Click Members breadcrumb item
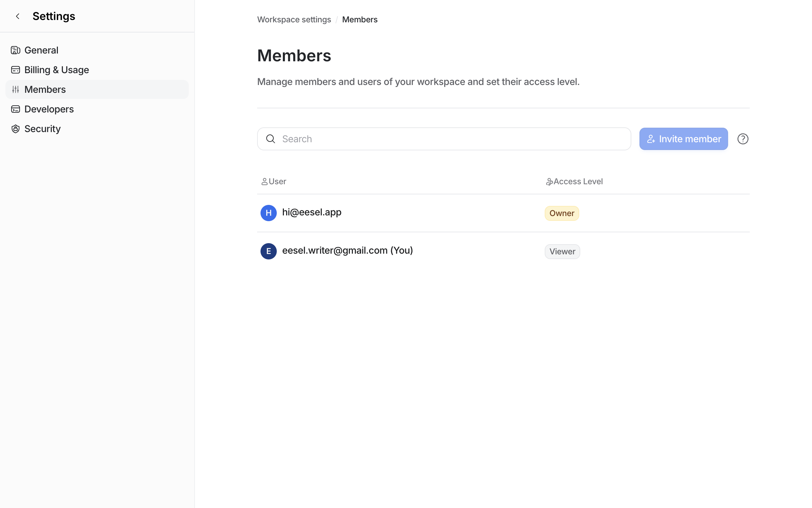The width and height of the screenshot is (812, 508). (x=360, y=20)
